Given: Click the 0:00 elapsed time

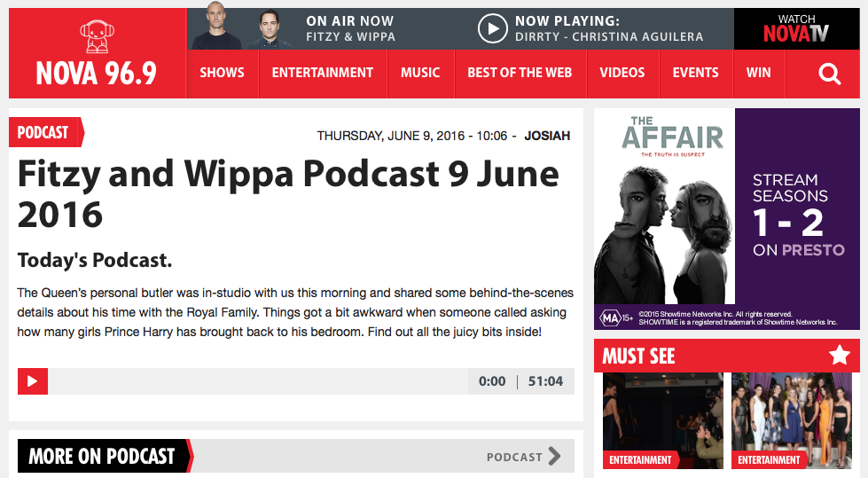Looking at the screenshot, I should click(492, 381).
